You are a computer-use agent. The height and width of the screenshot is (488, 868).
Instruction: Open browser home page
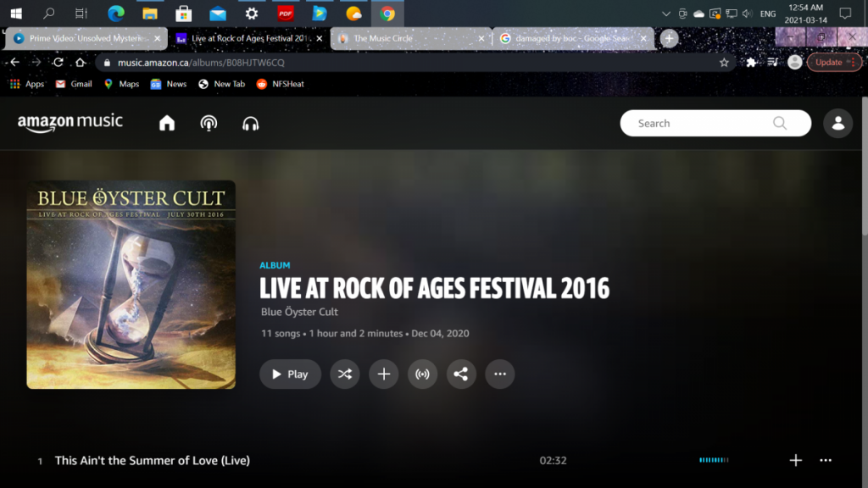pyautogui.click(x=81, y=63)
